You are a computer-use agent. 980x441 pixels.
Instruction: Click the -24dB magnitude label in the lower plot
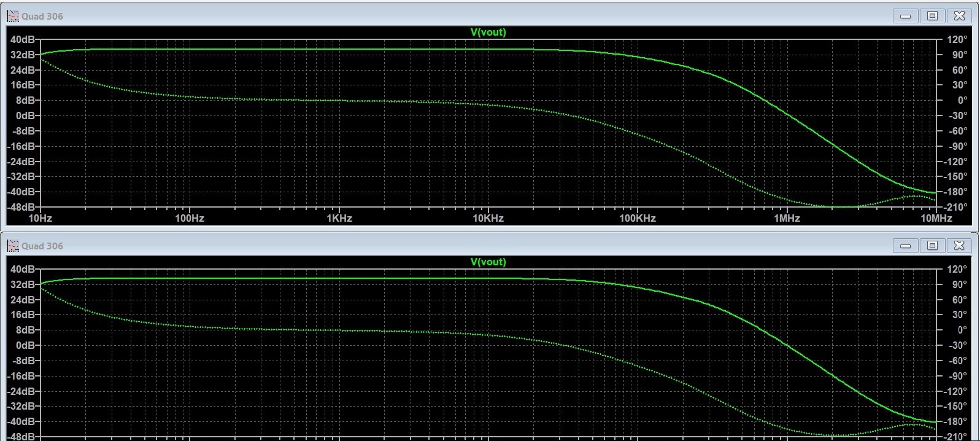click(x=21, y=391)
